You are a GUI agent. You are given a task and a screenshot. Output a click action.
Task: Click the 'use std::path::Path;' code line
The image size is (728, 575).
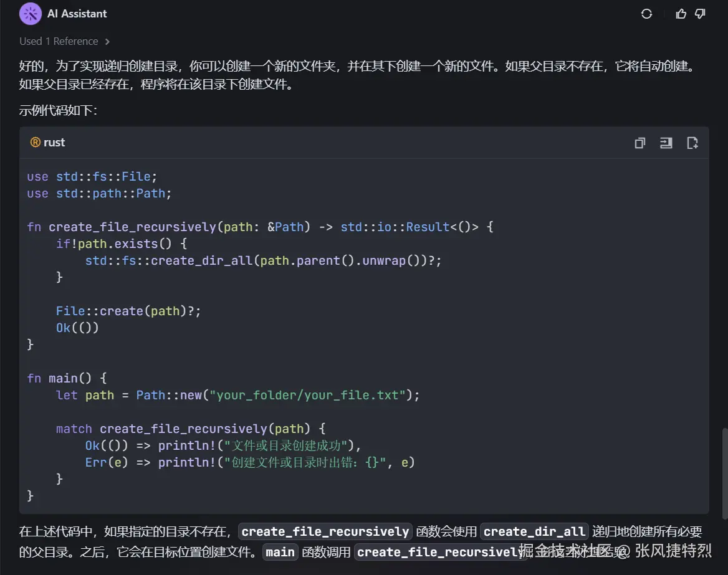(99, 194)
